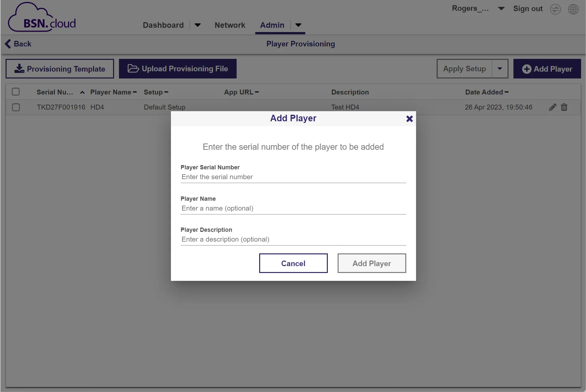The width and height of the screenshot is (586, 392).
Task: Switch to the Network tab
Action: click(x=230, y=25)
